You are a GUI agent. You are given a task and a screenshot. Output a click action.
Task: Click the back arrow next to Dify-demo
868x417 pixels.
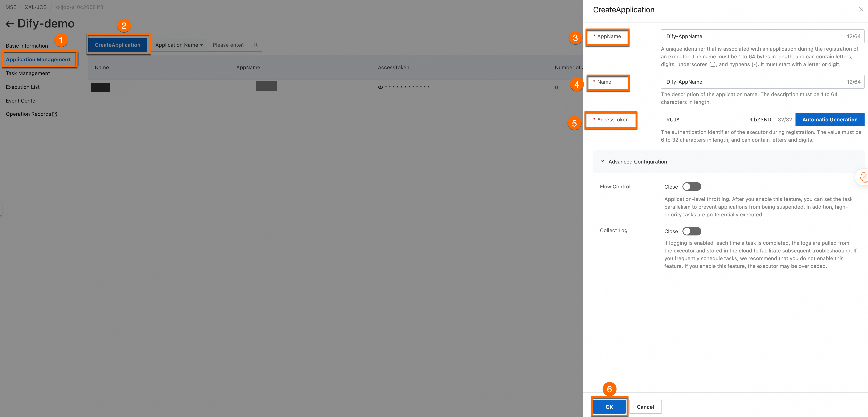pyautogui.click(x=10, y=24)
